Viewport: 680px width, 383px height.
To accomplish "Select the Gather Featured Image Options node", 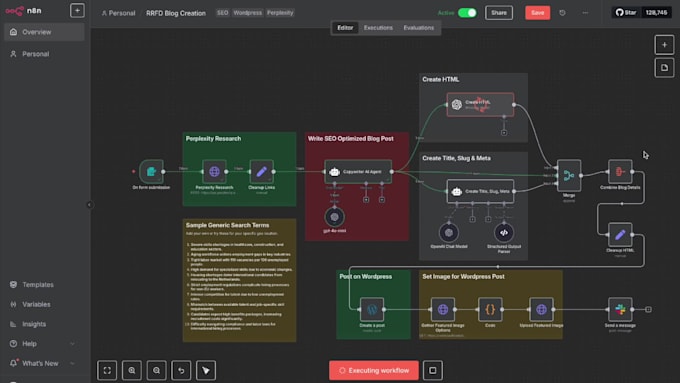I will 443,309.
